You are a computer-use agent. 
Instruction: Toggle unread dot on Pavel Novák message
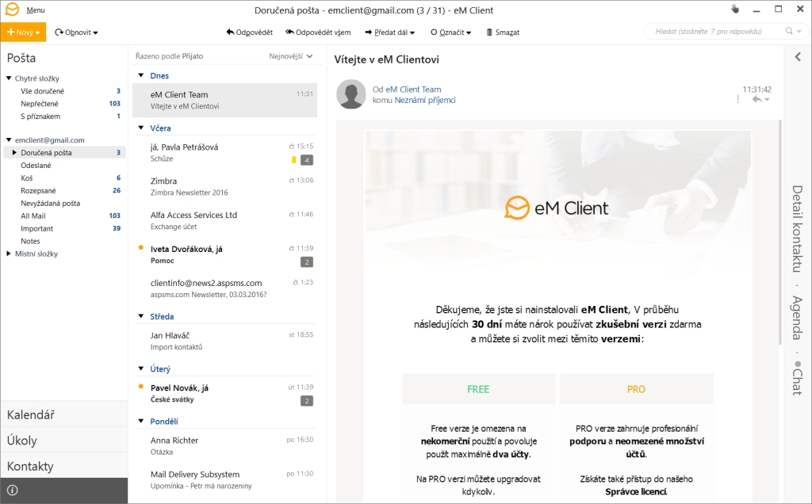[141, 387]
